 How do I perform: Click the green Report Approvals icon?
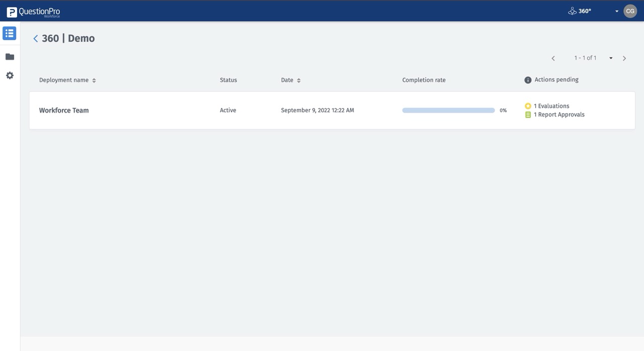pyautogui.click(x=527, y=114)
